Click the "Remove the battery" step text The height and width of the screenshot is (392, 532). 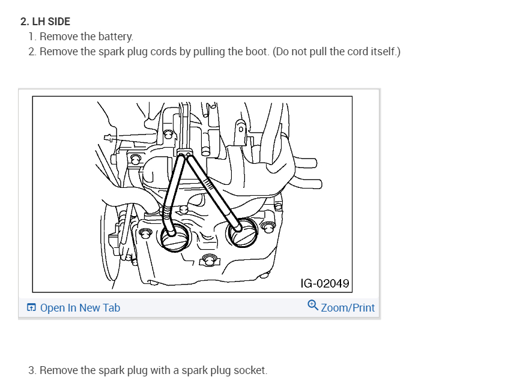tap(86, 37)
